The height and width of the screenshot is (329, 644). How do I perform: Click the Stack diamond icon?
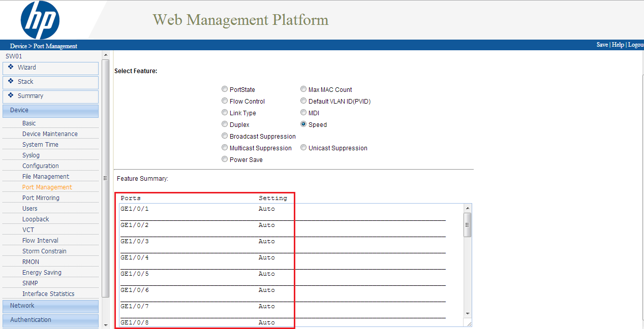coord(11,81)
